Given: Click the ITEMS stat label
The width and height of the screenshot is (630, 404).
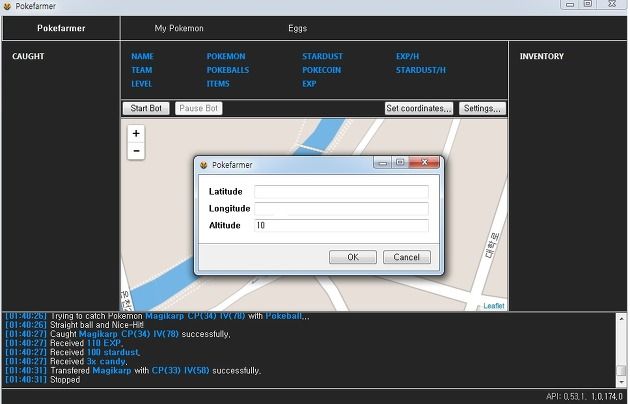Looking at the screenshot, I should point(218,84).
